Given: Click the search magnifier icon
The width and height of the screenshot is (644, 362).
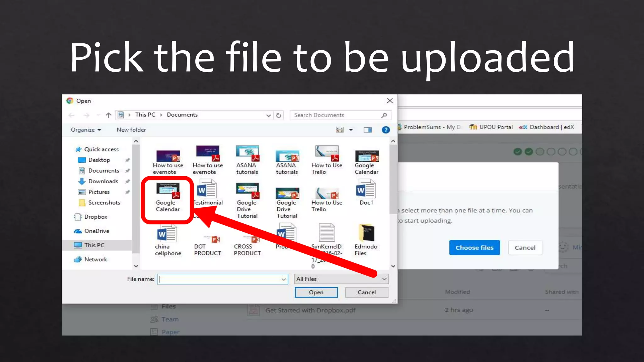Looking at the screenshot, I should click(384, 115).
